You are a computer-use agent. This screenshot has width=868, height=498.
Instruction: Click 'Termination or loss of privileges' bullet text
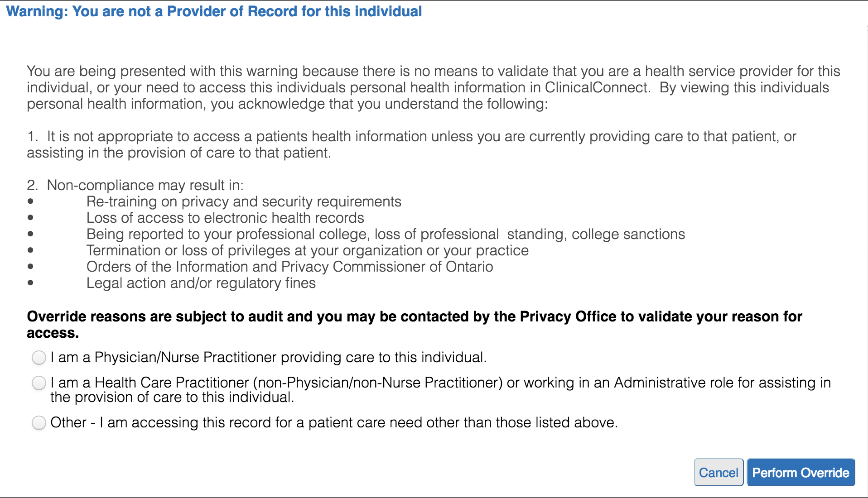click(x=308, y=250)
